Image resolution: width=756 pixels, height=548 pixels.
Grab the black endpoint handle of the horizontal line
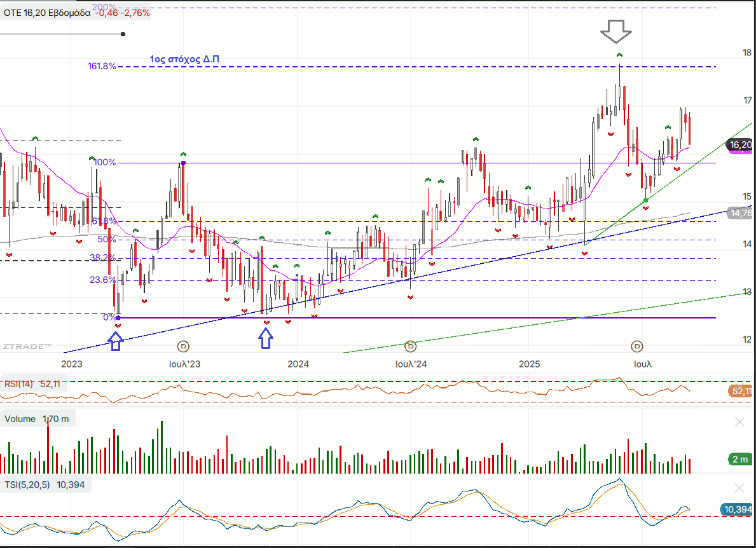pos(123,34)
